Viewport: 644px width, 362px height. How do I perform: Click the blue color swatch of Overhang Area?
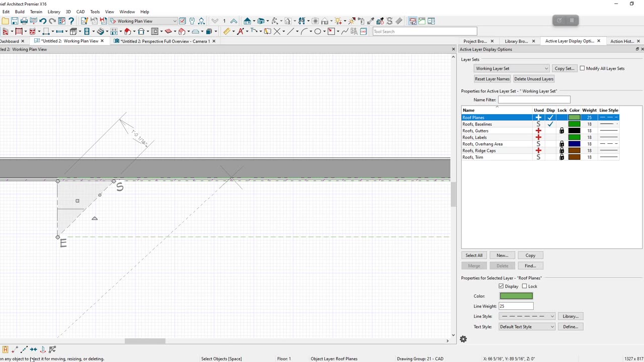pyautogui.click(x=574, y=144)
